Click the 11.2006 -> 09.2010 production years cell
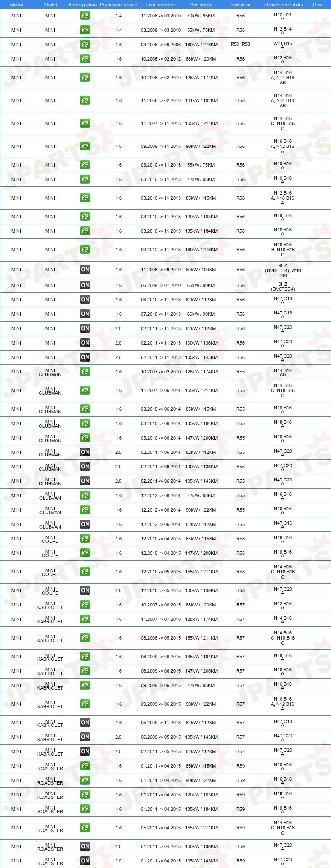Screen dimensions: 331x868 (x=161, y=270)
